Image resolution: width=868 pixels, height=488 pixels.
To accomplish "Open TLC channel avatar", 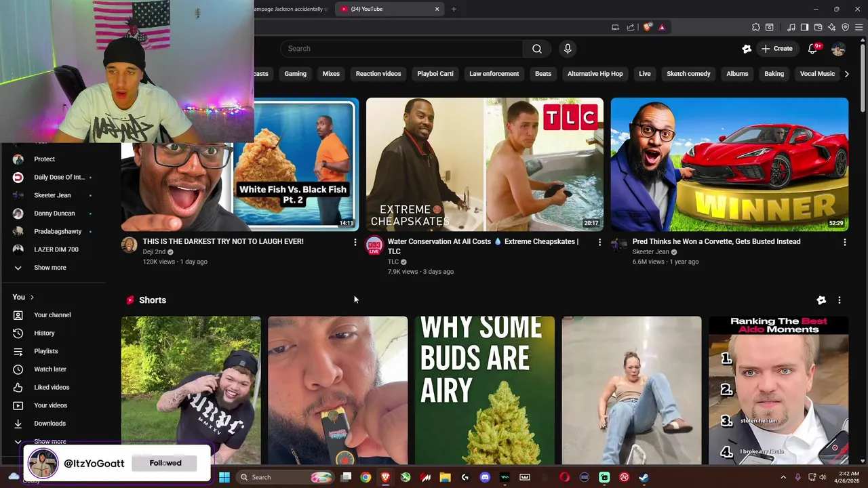I will [374, 245].
